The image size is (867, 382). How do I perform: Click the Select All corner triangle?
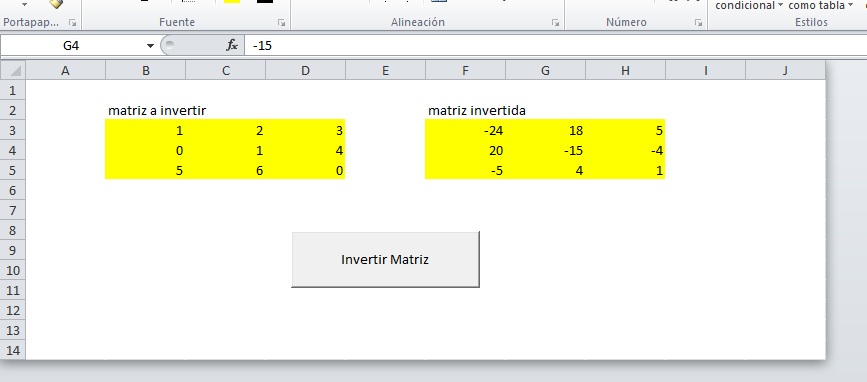(13, 70)
